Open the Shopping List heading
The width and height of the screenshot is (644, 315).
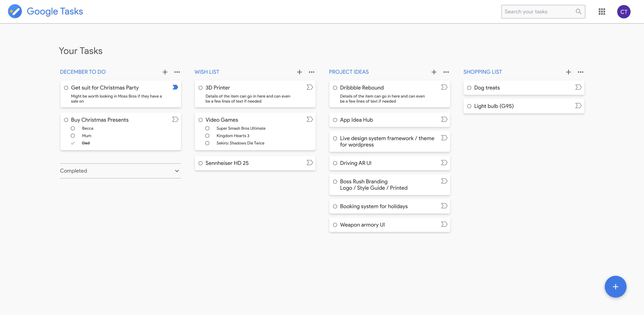click(x=482, y=72)
